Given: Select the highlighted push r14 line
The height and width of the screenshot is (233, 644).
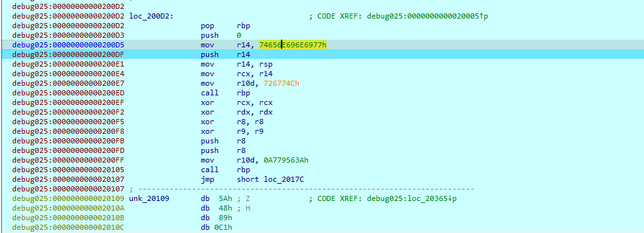Looking at the screenshot, I should point(322,54).
